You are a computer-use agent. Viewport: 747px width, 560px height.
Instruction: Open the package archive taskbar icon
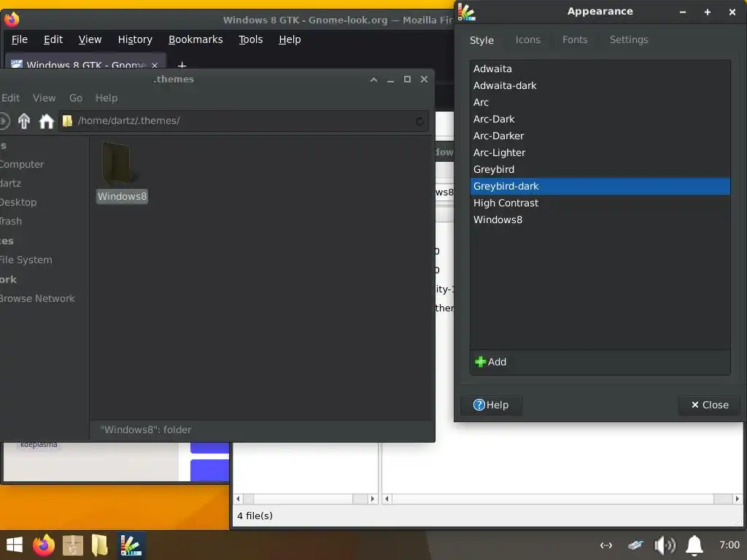(72, 545)
